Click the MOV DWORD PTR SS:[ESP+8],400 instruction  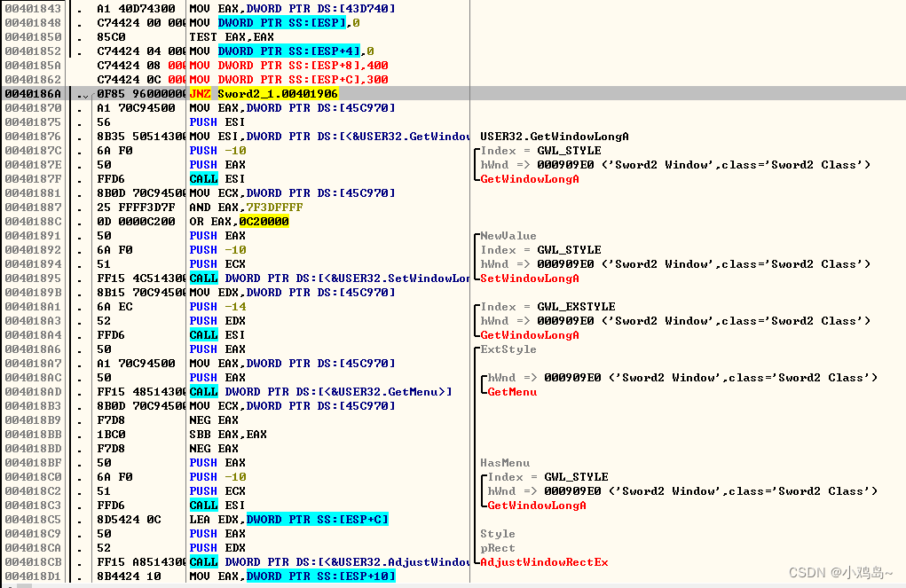(x=288, y=66)
